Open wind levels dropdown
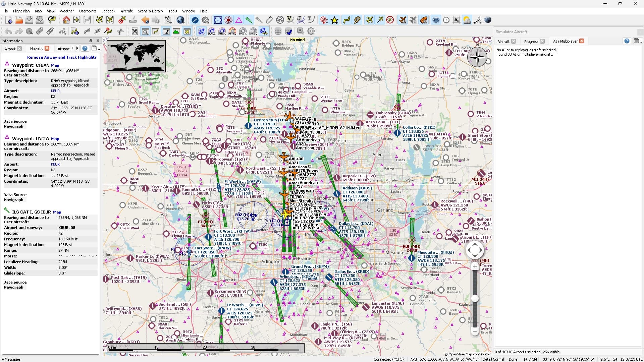644x362 pixels. coord(478,20)
